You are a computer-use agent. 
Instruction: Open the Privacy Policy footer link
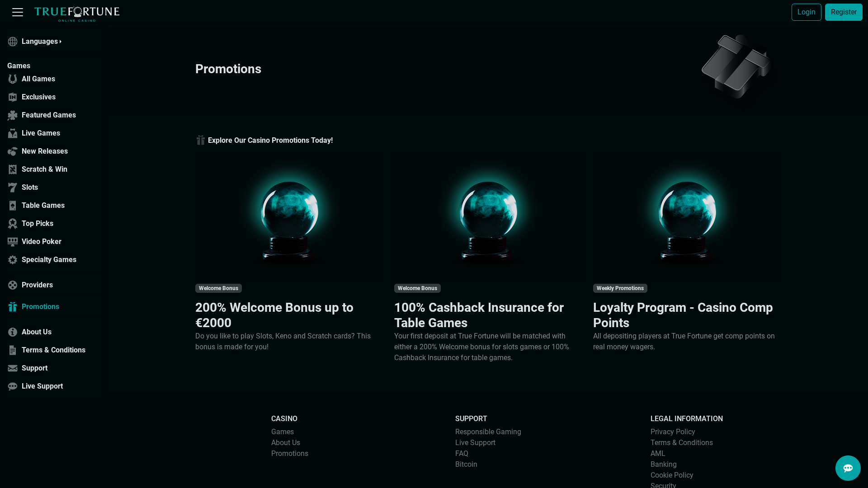pyautogui.click(x=672, y=432)
